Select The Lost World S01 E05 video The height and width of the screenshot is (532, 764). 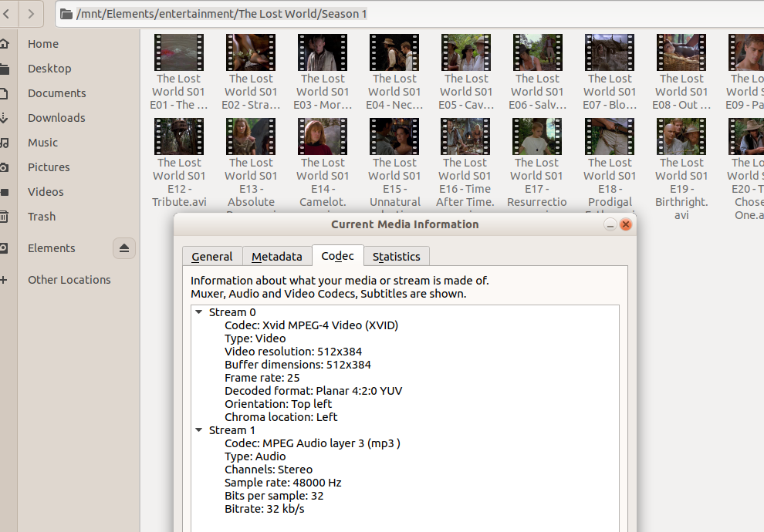coord(466,72)
